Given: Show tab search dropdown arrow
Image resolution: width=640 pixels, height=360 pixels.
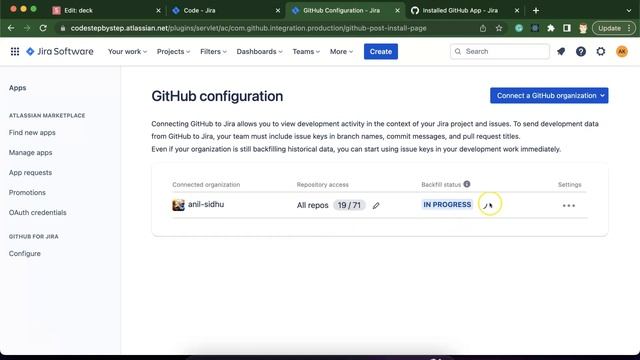Looking at the screenshot, I should click(629, 11).
